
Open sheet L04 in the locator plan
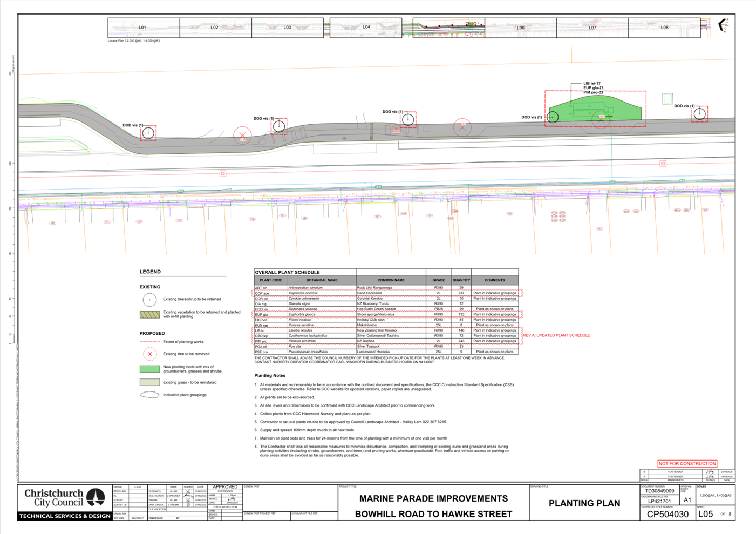point(366,27)
